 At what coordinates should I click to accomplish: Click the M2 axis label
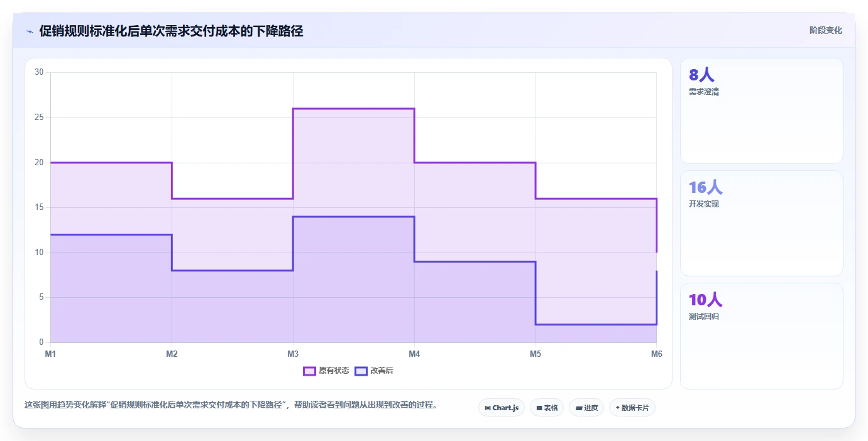pyautogui.click(x=172, y=354)
